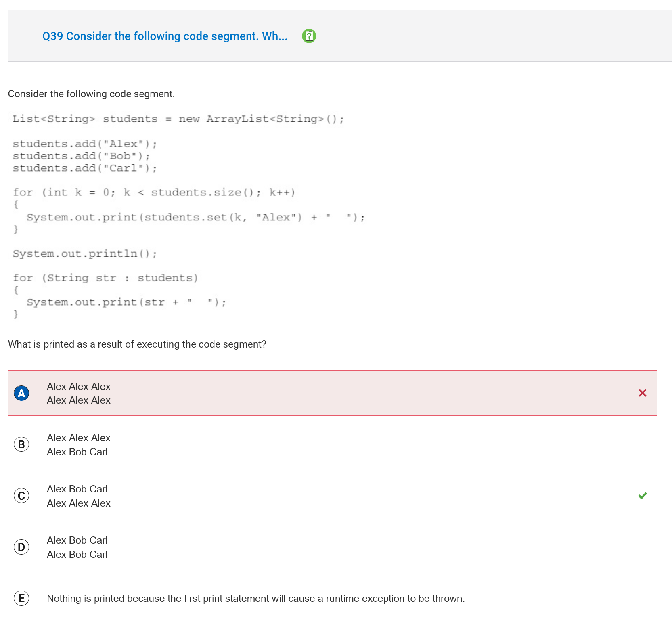Click the students.set(k, "Alex") print line
Image resolution: width=672 pixels, height=620 pixels.
coord(196,218)
